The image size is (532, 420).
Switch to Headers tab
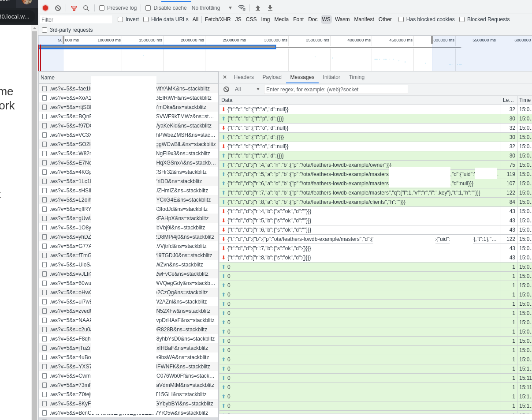244,77
